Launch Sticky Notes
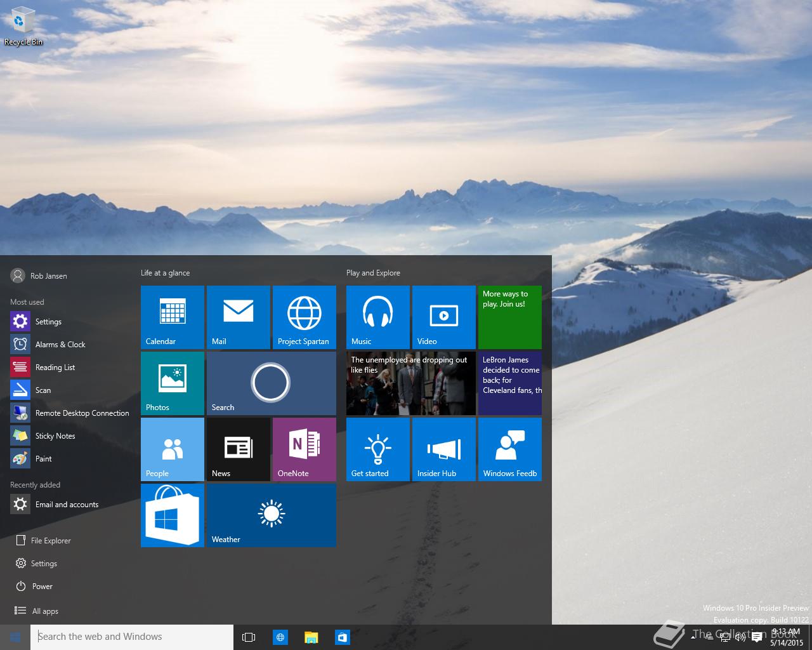The height and width of the screenshot is (650, 812). click(x=70, y=436)
